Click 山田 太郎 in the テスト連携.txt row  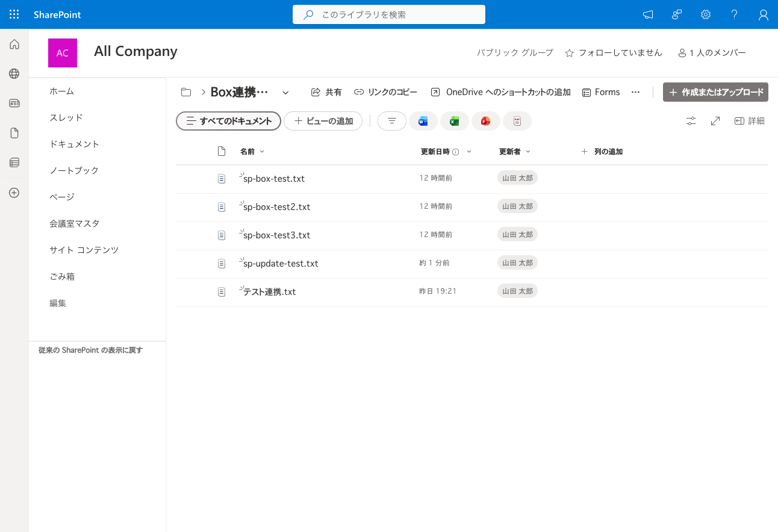(x=517, y=291)
